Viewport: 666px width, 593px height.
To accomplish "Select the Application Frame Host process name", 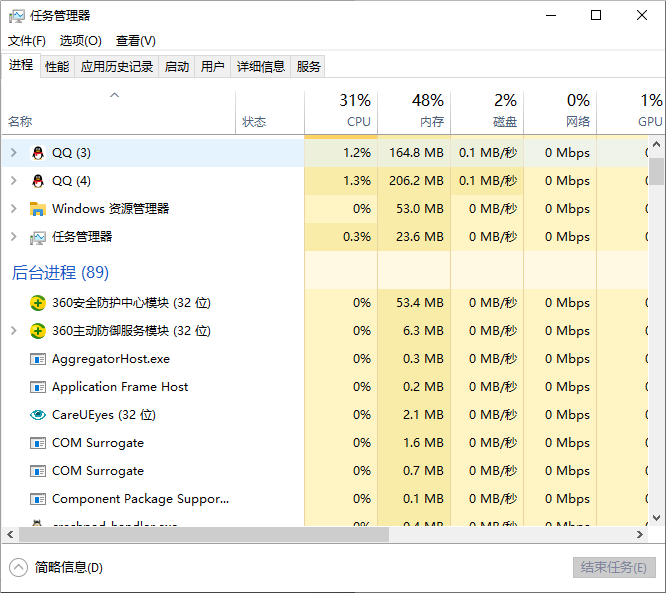I will click(120, 387).
